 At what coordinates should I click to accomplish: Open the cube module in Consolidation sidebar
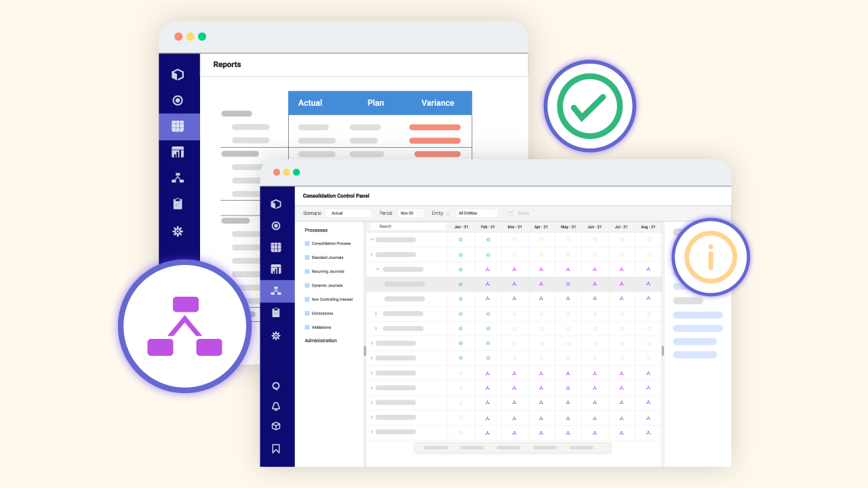pyautogui.click(x=276, y=204)
